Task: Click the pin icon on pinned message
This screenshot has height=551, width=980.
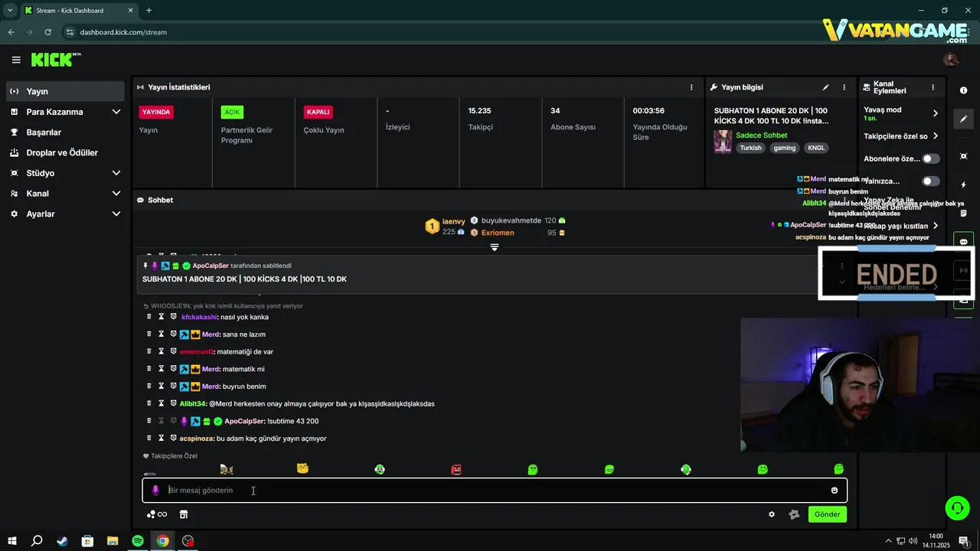Action: tap(145, 266)
